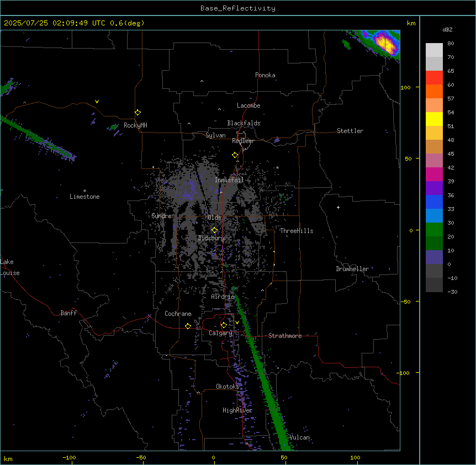Click the HighRiver town label
This screenshot has height=465, width=476.
click(x=237, y=410)
